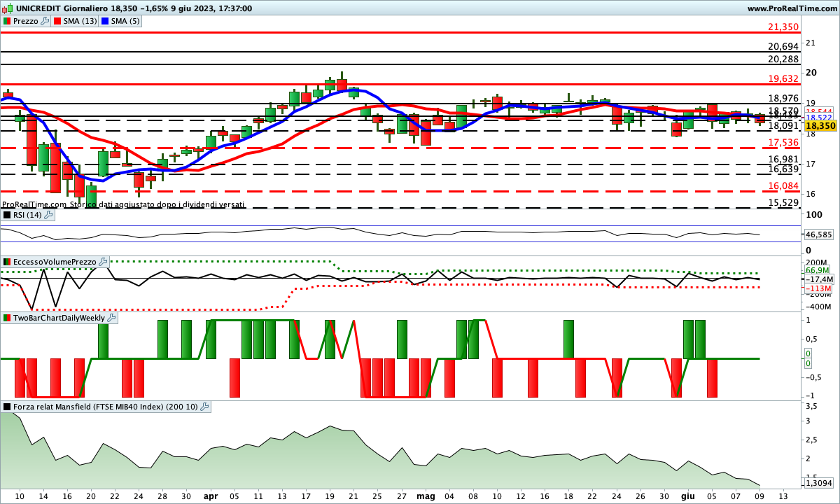Open the Prezzo settings wrench

coord(45,21)
